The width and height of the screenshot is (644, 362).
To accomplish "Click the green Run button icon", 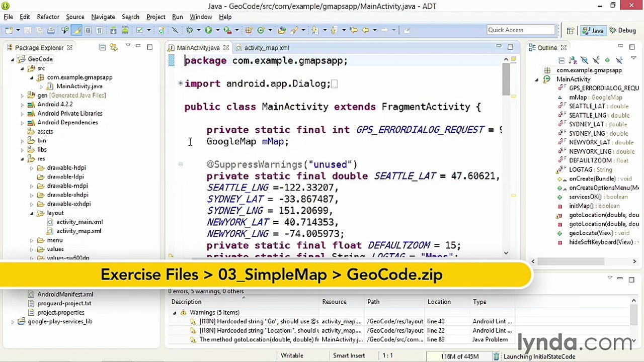I will tap(208, 30).
